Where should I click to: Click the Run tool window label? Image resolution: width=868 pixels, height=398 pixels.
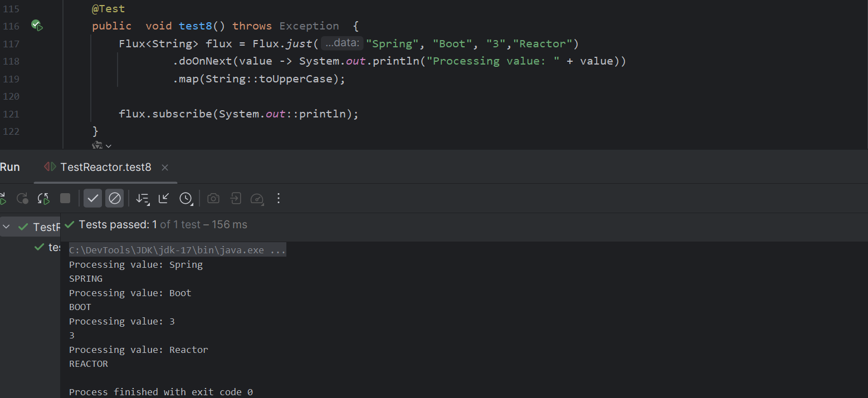(9, 167)
